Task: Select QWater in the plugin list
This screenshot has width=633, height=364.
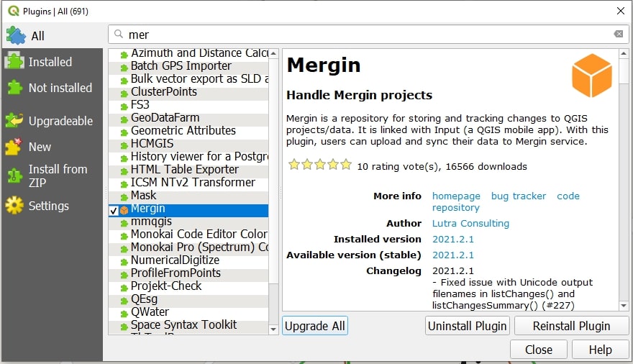Action: (150, 311)
